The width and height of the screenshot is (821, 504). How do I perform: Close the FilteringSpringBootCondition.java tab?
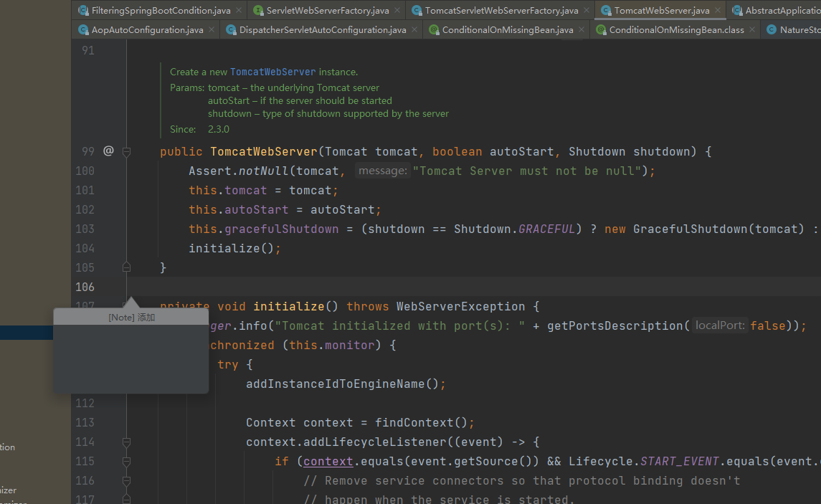click(x=239, y=10)
